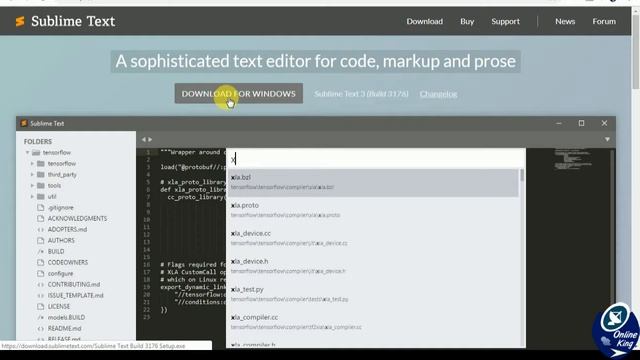Click Download for Windows button

coord(239,93)
